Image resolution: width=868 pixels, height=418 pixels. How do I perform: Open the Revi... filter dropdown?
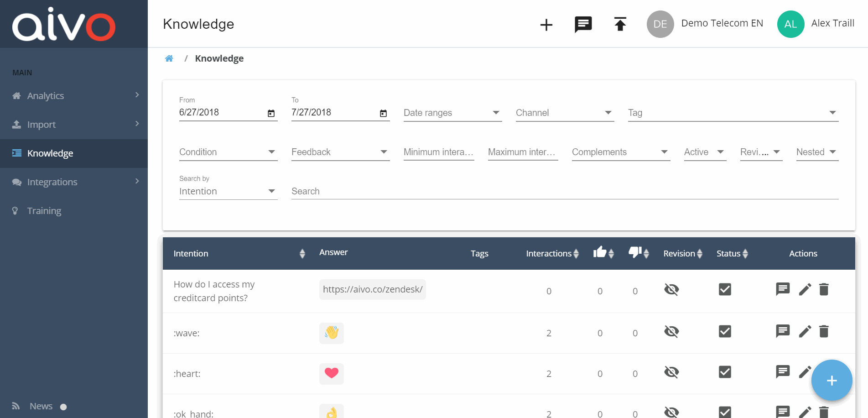(761, 152)
